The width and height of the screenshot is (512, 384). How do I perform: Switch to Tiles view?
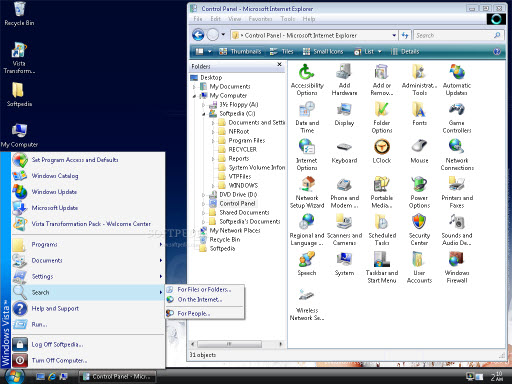[x=282, y=51]
